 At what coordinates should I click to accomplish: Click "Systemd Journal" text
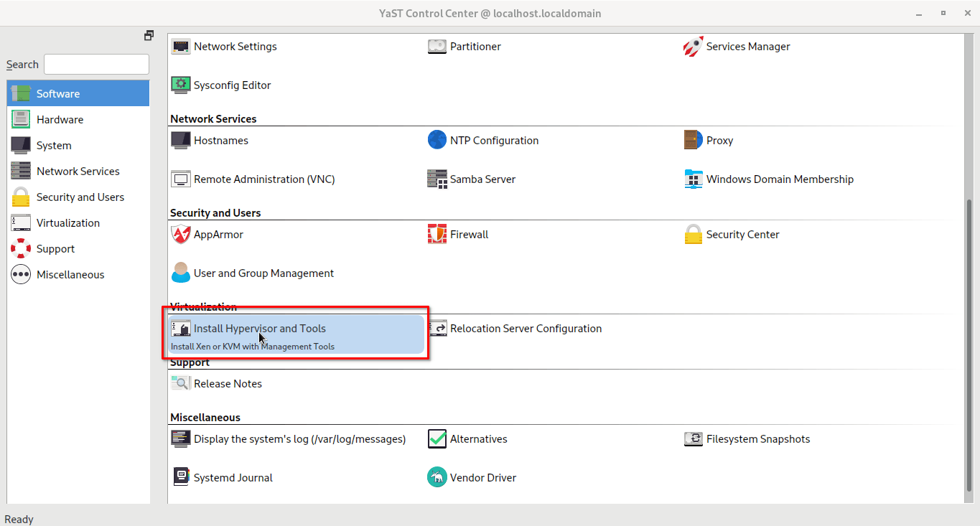coord(233,478)
